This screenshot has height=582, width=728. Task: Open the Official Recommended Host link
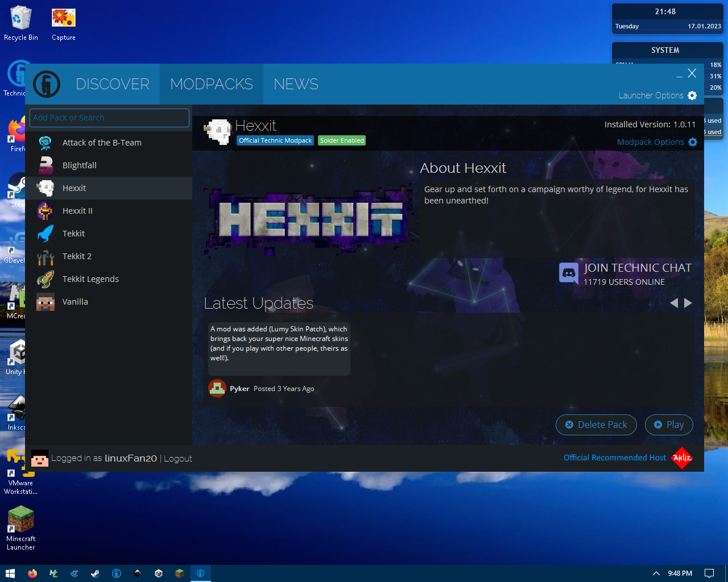tap(614, 458)
